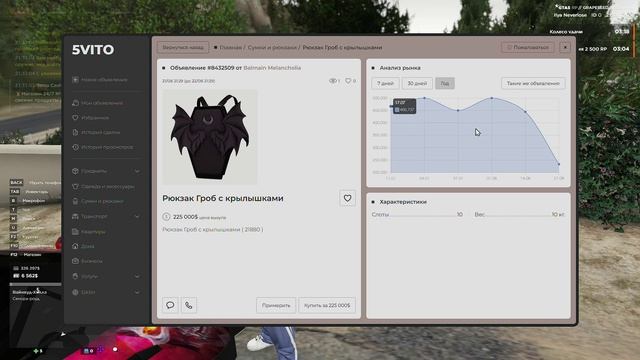
Task: Select the Транспорт category icon
Action: [x=75, y=216]
